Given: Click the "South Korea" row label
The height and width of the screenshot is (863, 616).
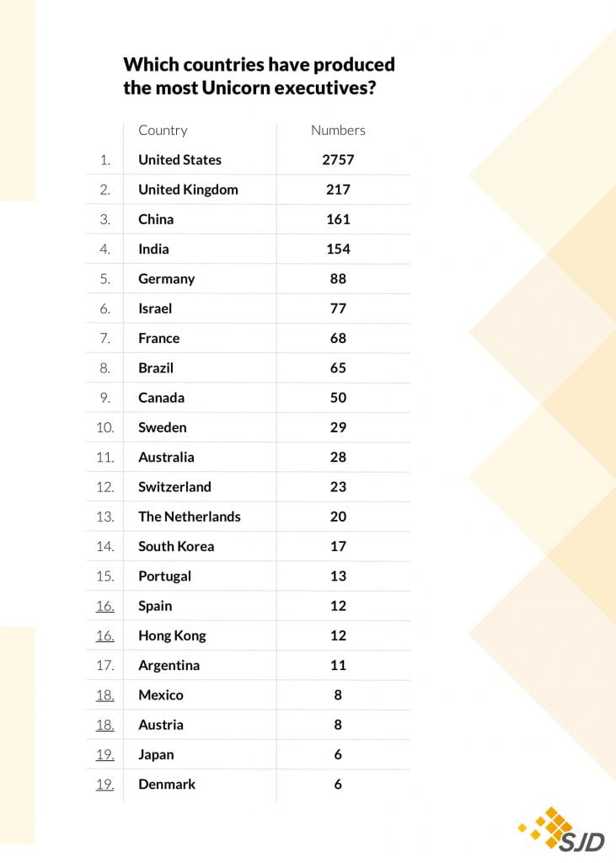Looking at the screenshot, I should click(176, 546).
